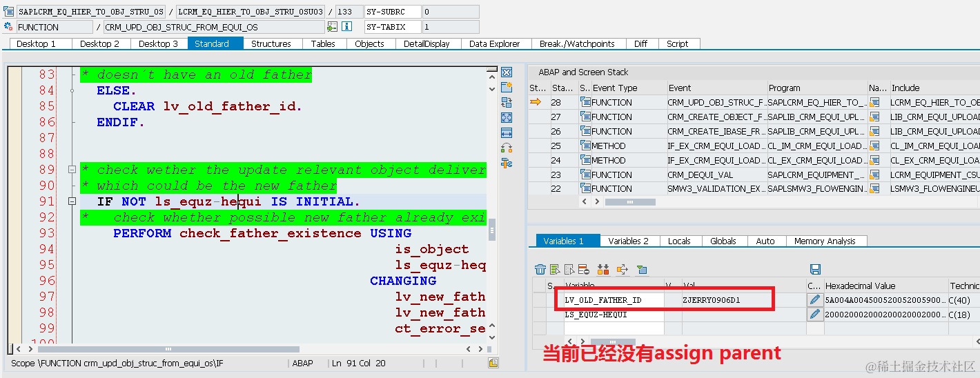980x378 pixels.
Task: Click the Program column header in the stack
Action: point(818,88)
